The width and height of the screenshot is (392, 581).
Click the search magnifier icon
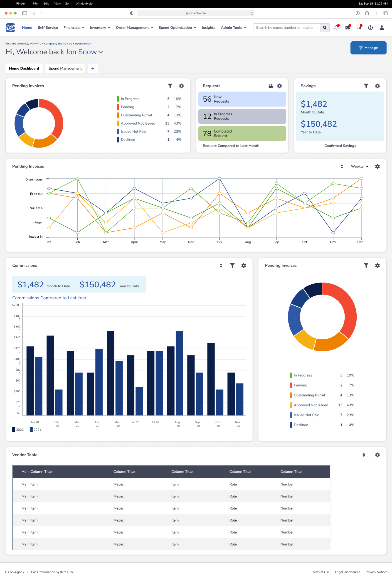(x=325, y=28)
